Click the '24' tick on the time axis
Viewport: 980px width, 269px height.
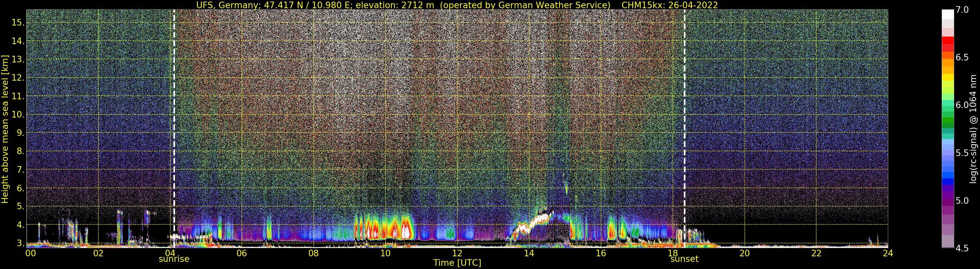(x=888, y=253)
